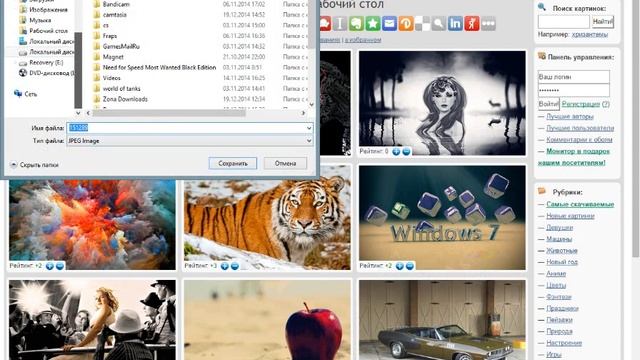Click the gray magnifier share icon

coord(439,24)
